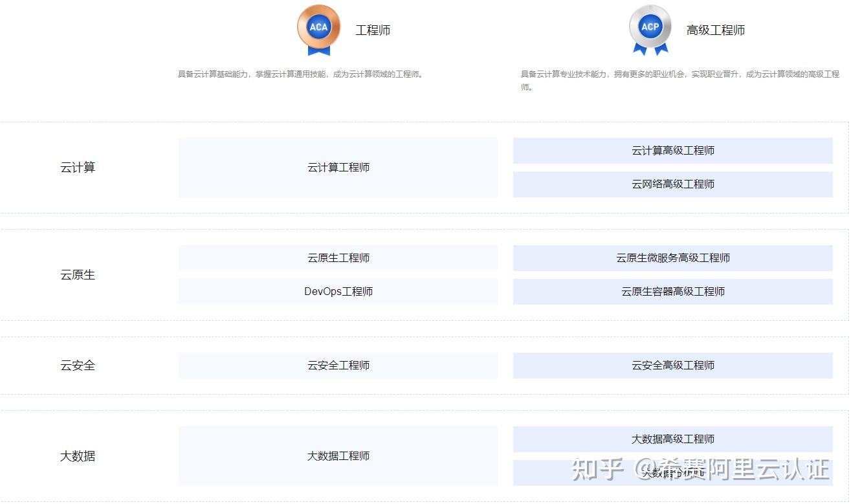Click the ACP certification badge icon
The width and height of the screenshot is (851, 504).
(x=650, y=26)
